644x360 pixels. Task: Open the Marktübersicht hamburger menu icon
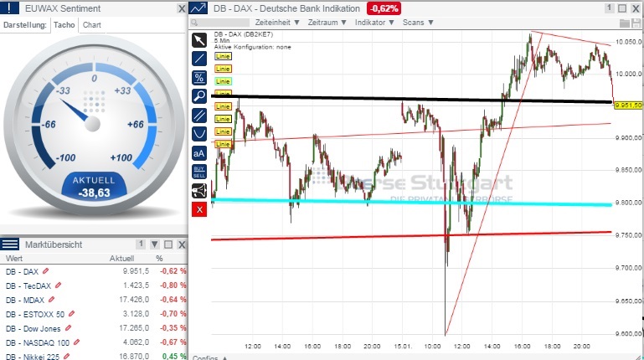coord(9,244)
